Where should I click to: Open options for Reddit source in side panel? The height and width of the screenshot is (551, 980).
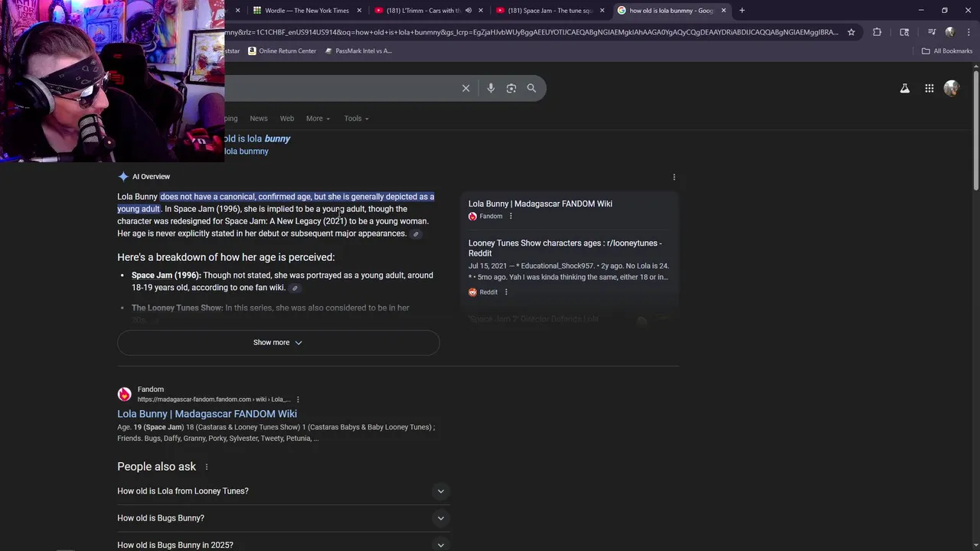pyautogui.click(x=506, y=292)
